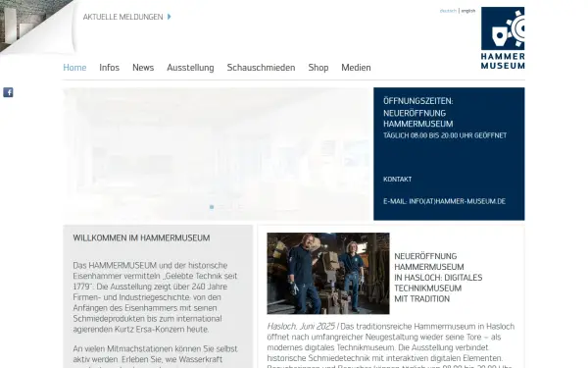Open the Ausstellung menu
The width and height of the screenshot is (588, 368).
click(190, 68)
